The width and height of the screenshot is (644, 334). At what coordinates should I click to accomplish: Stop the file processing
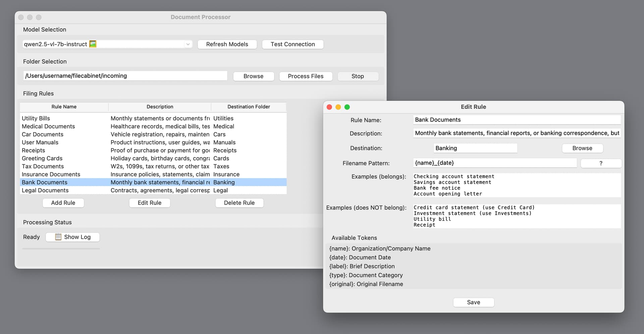point(358,76)
